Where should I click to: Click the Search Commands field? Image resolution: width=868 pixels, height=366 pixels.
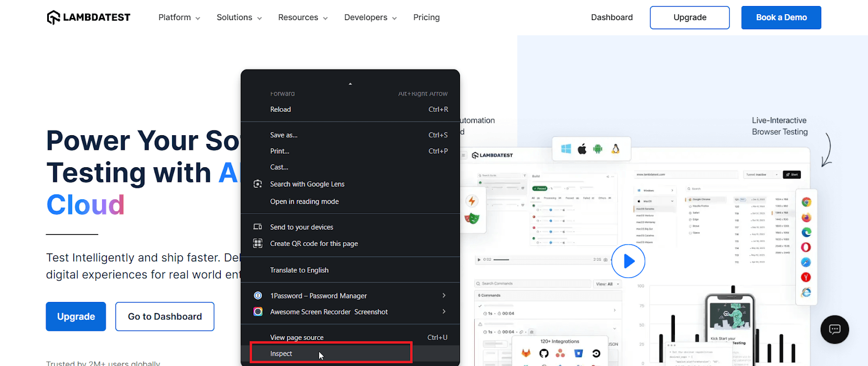[533, 284]
